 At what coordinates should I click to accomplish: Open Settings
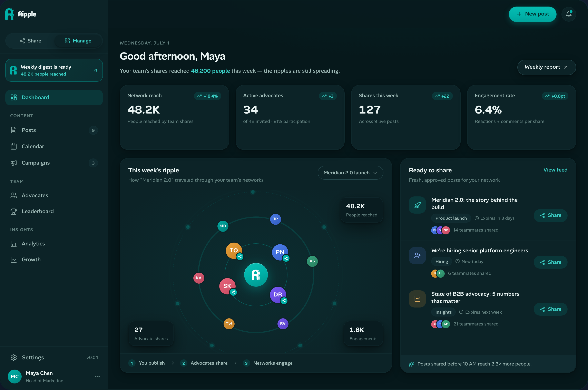pyautogui.click(x=54, y=357)
